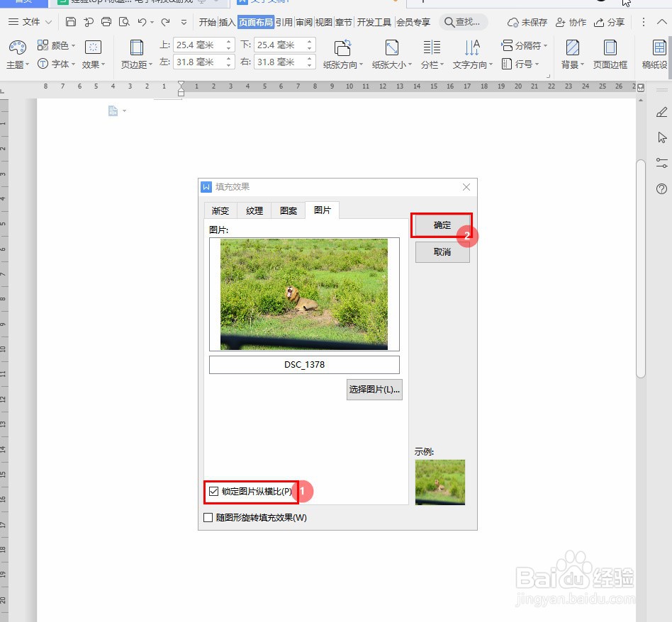Viewport: 672px width, 622px height.
Task: Click the 颜色 color scheme icon
Action: [x=43, y=45]
